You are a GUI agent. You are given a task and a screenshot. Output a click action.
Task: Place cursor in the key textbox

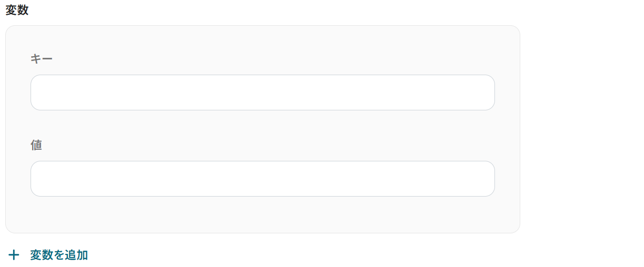point(263,93)
